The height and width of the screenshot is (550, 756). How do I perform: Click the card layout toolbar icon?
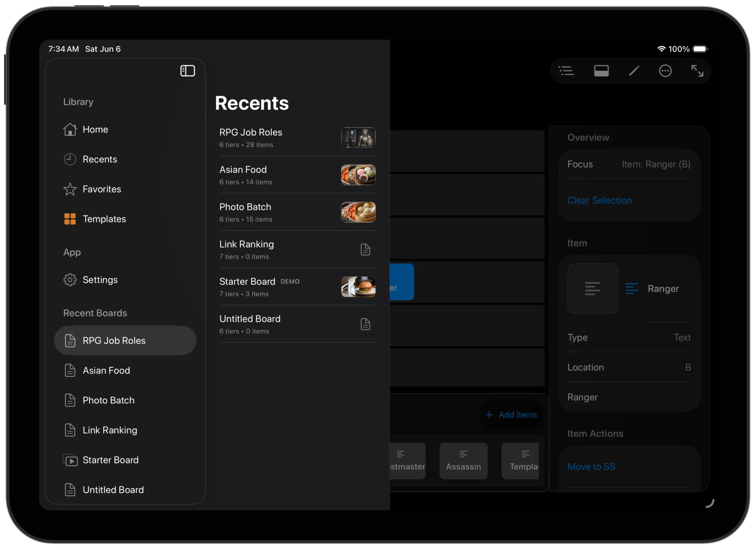tap(601, 71)
